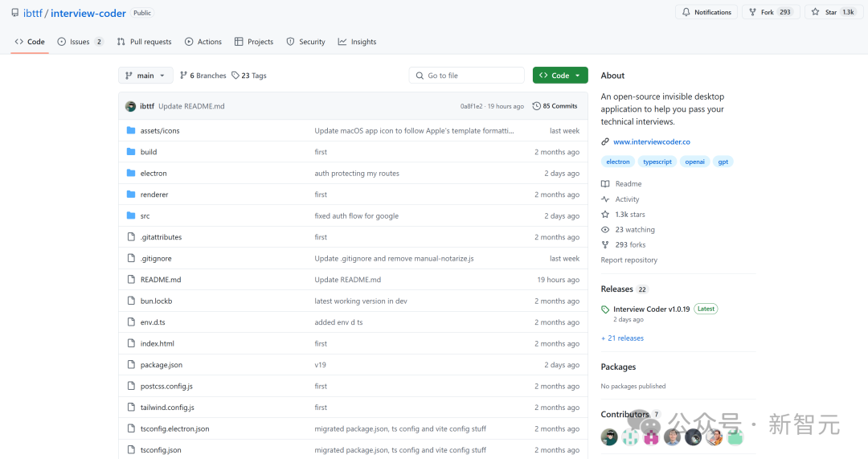
Task: Open the 85 Commits history
Action: click(x=555, y=106)
